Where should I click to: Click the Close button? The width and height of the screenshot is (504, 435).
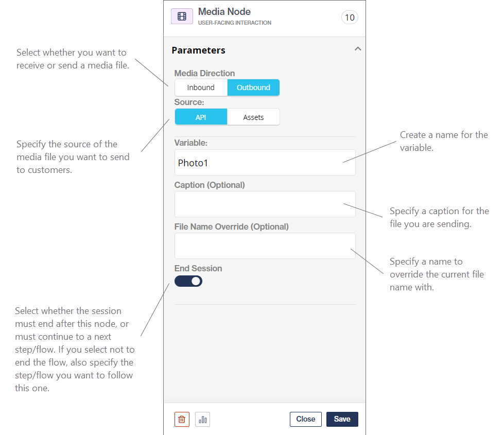305,419
